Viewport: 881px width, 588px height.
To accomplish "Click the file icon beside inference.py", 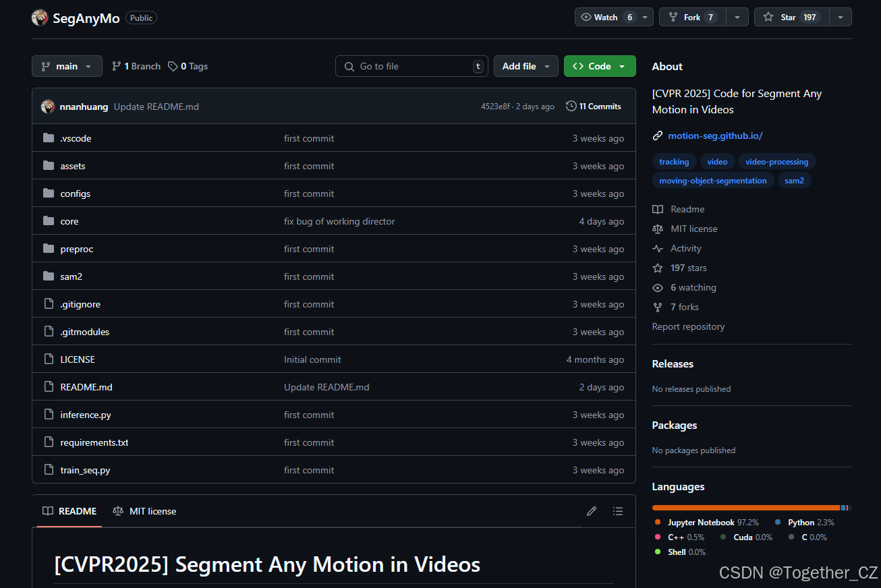I will (49, 415).
